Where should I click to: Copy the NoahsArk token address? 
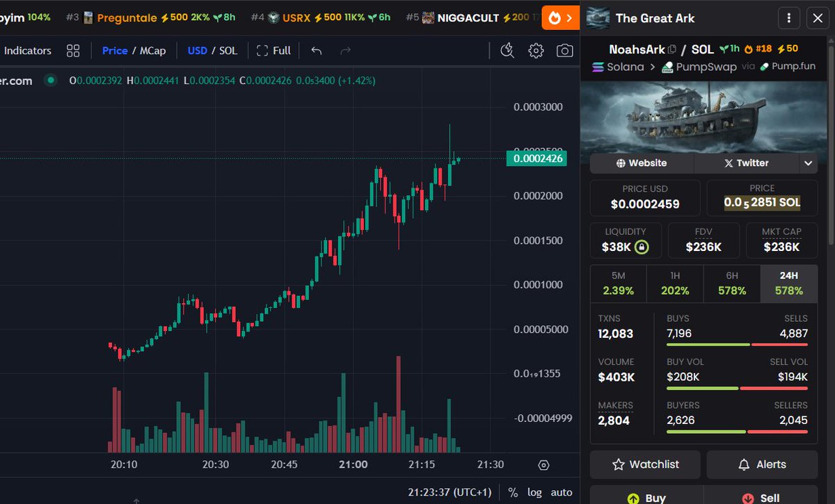coord(672,49)
